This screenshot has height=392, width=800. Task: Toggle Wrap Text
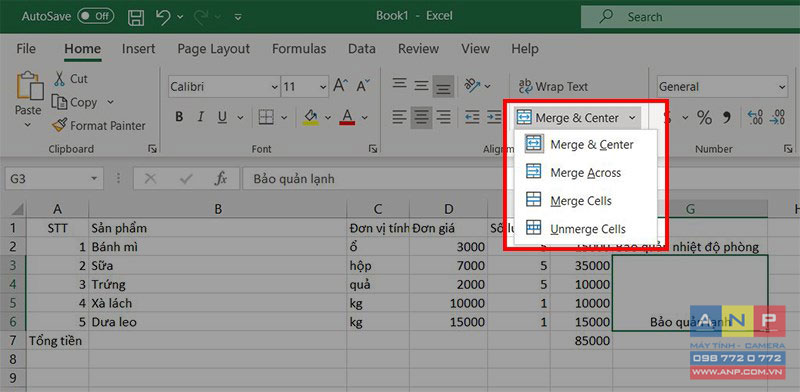pos(554,87)
